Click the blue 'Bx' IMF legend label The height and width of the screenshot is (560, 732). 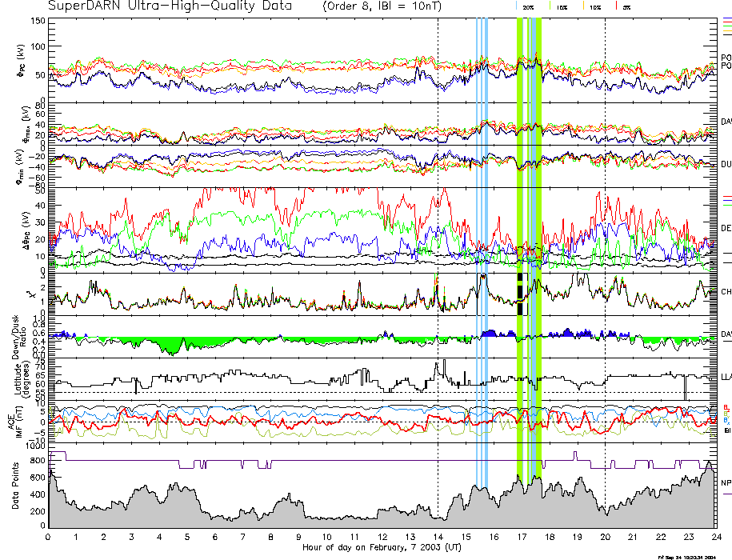[726, 421]
